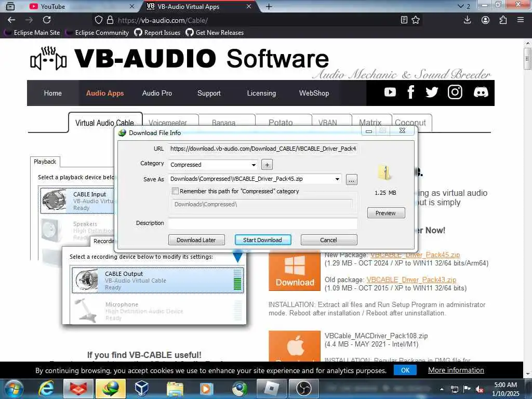Open VB-Audio Instagram social icon
The height and width of the screenshot is (399, 532).
455,92
